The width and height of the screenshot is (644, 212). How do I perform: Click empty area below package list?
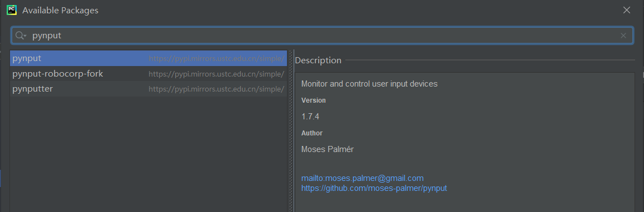(148, 154)
